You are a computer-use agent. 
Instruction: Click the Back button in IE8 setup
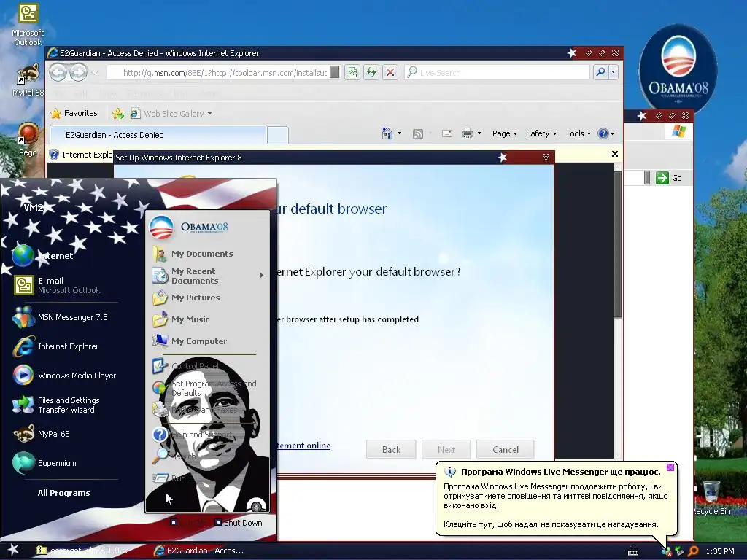pos(391,449)
